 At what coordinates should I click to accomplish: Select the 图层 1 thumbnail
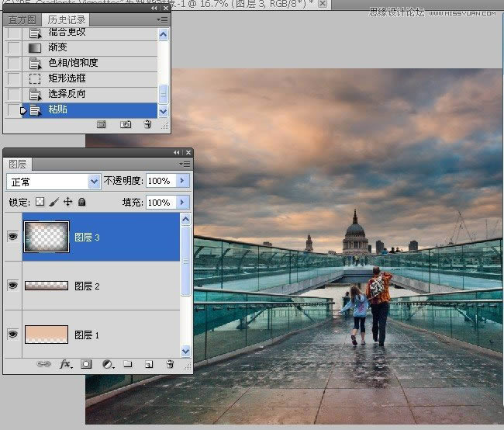coord(47,335)
